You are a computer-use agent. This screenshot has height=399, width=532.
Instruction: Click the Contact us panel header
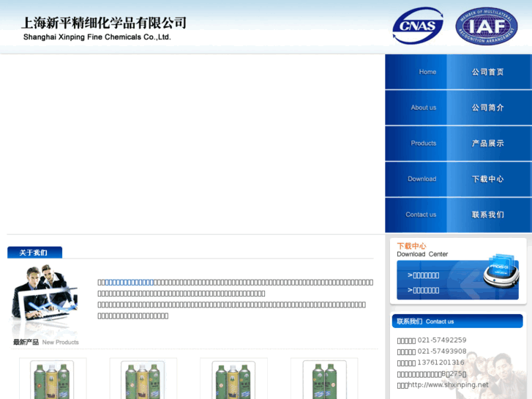457,321
